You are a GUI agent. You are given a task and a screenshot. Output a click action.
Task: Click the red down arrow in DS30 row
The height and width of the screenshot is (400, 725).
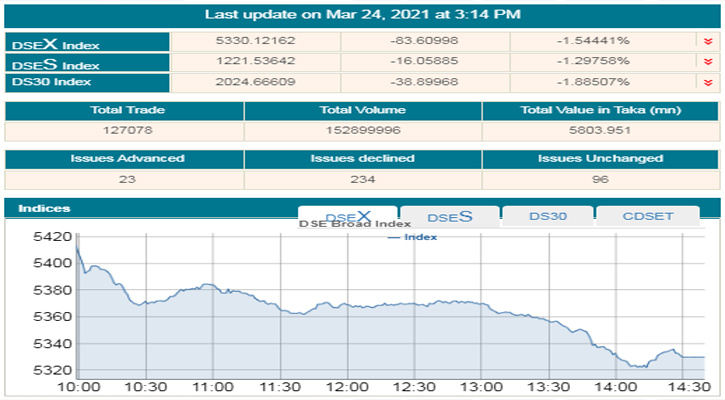[708, 83]
